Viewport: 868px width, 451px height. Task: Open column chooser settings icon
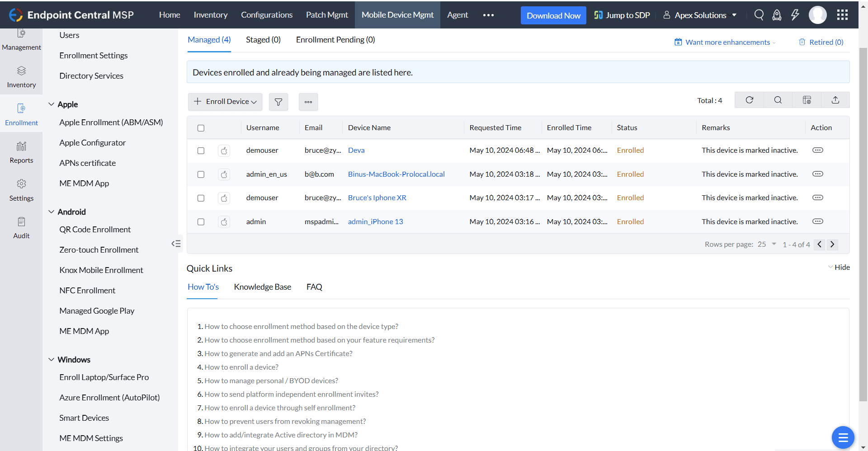(807, 100)
